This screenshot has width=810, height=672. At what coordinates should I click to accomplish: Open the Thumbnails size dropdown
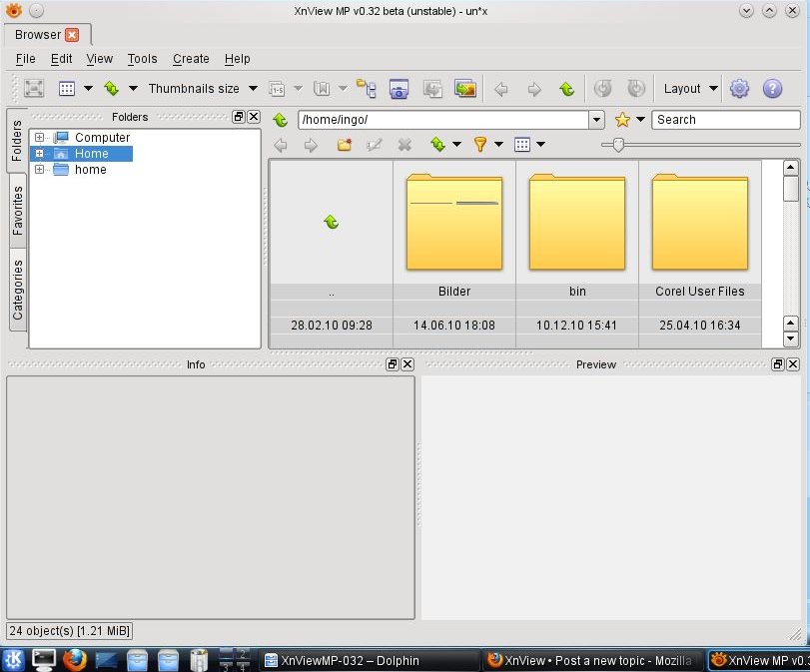coord(203,88)
